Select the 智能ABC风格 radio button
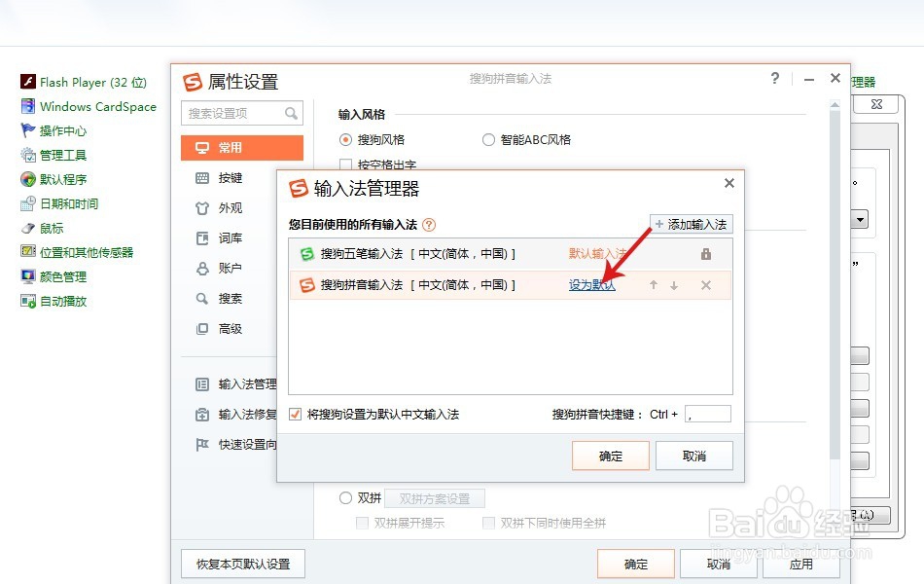 tap(488, 140)
